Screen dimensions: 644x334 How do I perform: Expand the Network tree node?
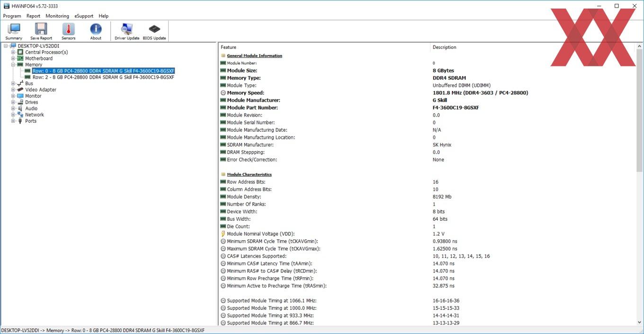click(13, 115)
